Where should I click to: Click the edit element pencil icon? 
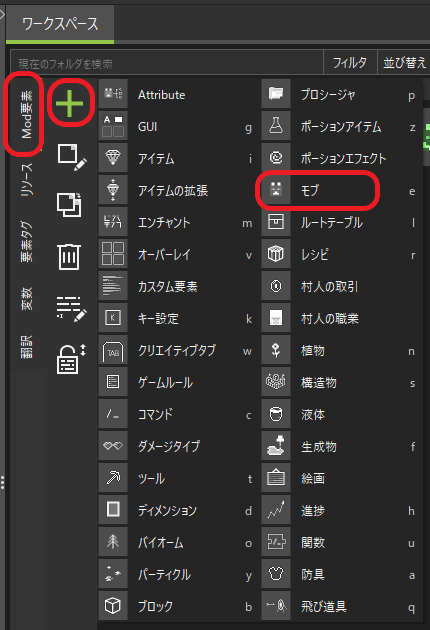(72, 157)
